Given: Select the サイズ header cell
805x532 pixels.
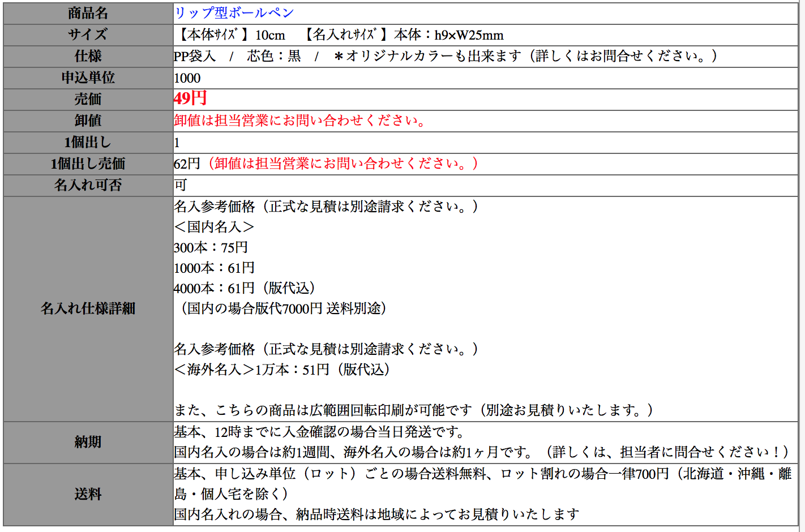Looking at the screenshot, I should 88,35.
